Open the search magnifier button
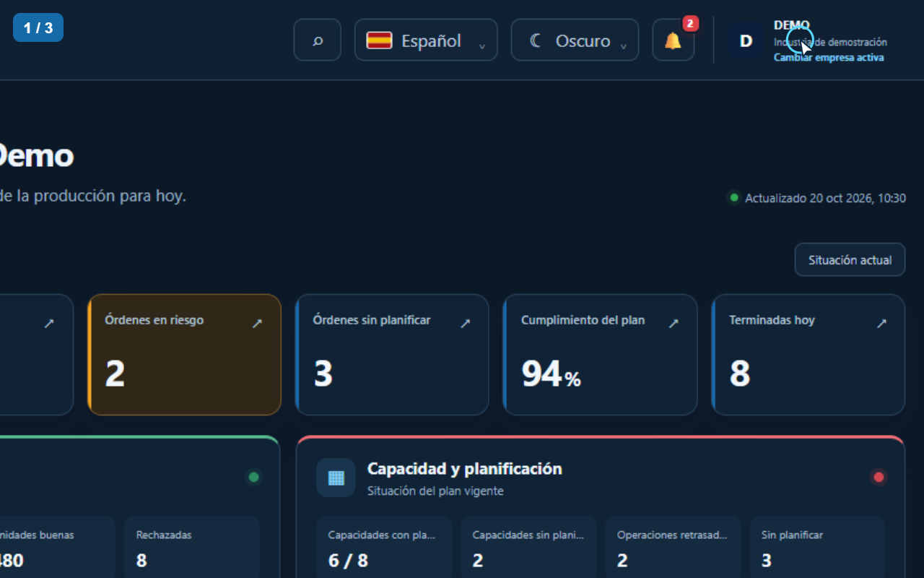 [318, 40]
